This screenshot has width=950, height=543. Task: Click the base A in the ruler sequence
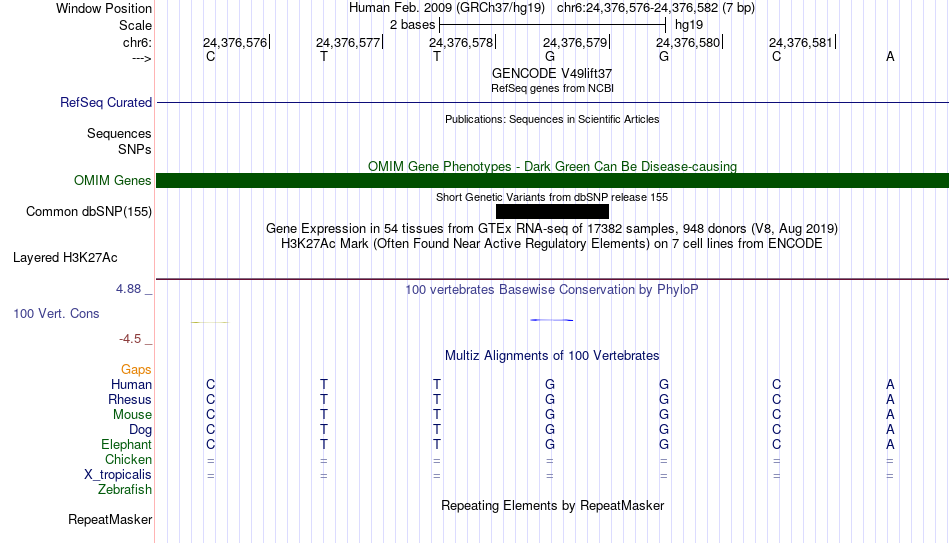pyautogui.click(x=890, y=56)
